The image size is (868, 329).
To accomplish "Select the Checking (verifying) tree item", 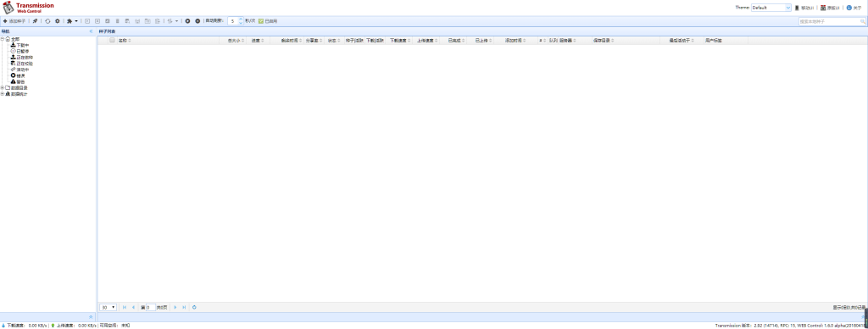I will [21, 63].
